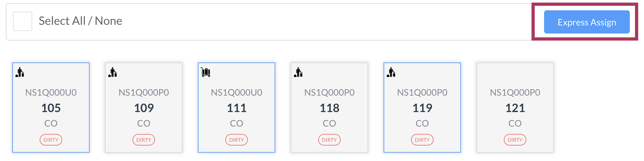This screenshot has width=644, height=161.
Task: Check the Select All / None checkbox
Action: tap(23, 21)
